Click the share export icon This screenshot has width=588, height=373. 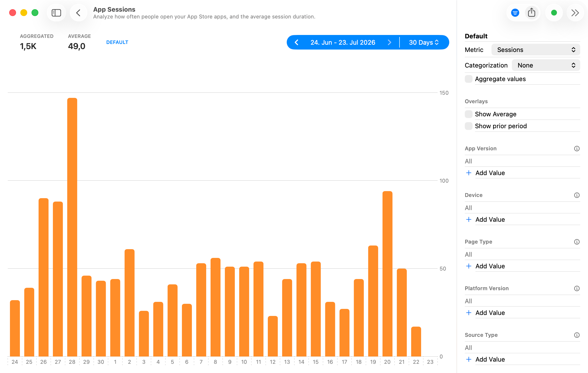coord(531,13)
